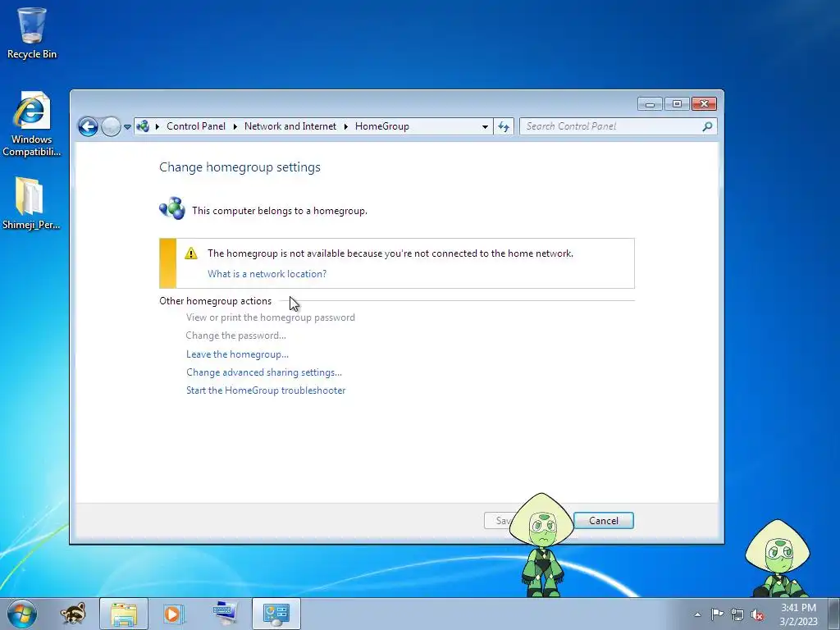This screenshot has width=840, height=630.
Task: Click the 'Change homegroup settings' heading
Action: pyautogui.click(x=240, y=167)
